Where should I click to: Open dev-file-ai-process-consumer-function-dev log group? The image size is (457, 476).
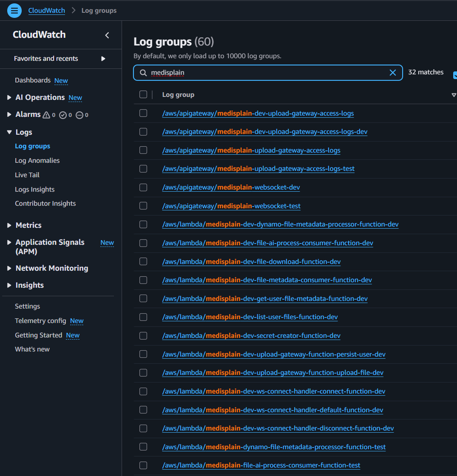(267, 243)
